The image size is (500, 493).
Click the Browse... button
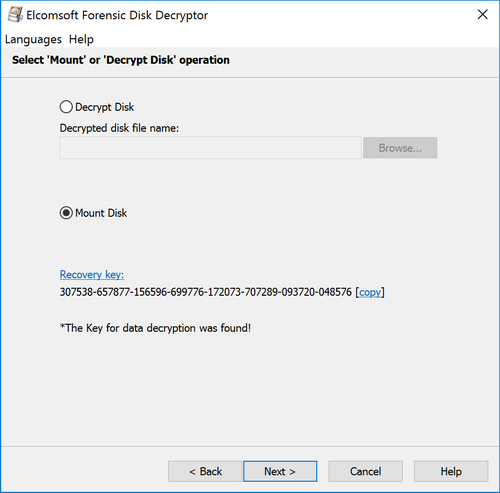(x=400, y=148)
